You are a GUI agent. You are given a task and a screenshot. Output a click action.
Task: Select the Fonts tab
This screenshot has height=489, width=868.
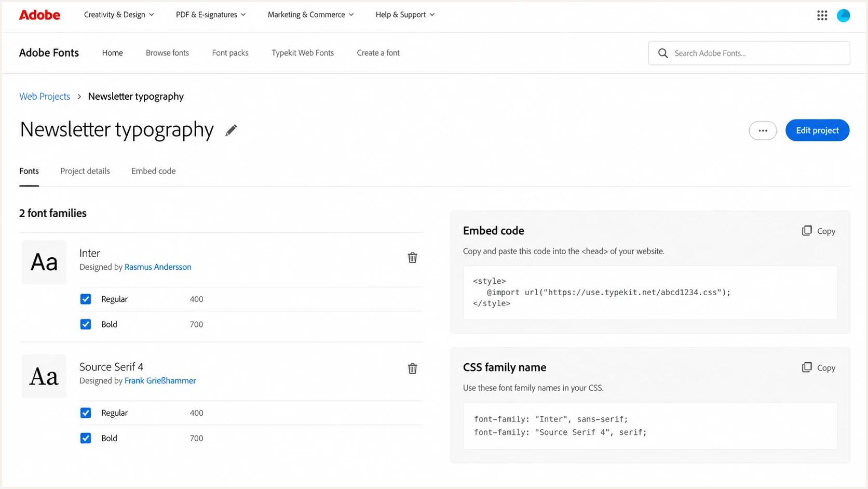[29, 171]
